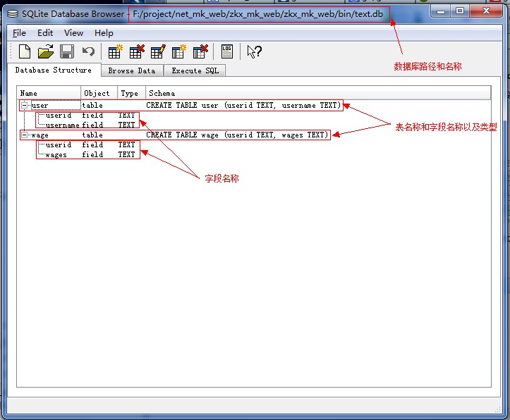Screen dimensions: 510x420
Task: Open the File menu
Action: click(x=19, y=33)
